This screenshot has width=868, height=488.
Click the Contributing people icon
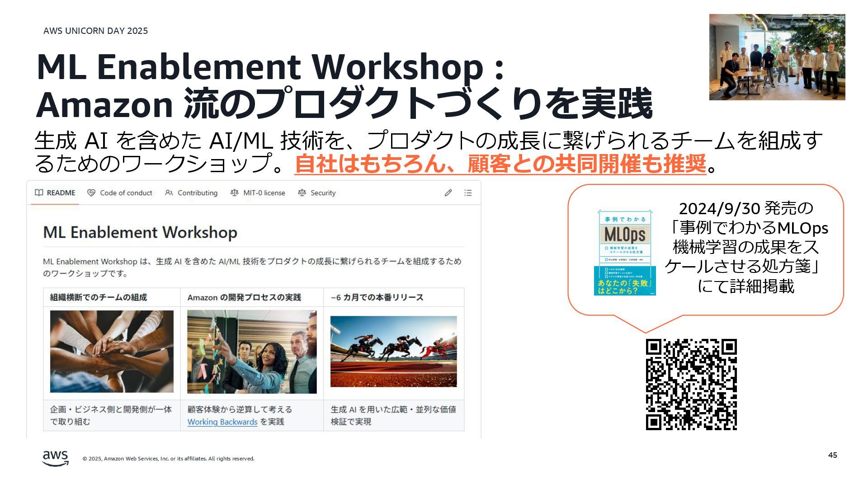(169, 193)
